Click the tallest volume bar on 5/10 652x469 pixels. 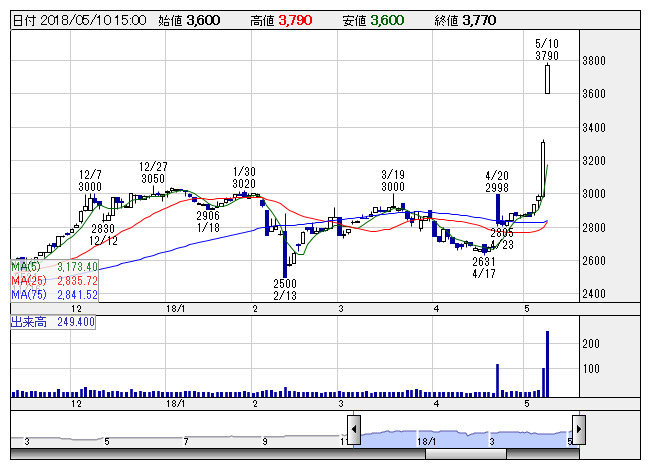click(547, 364)
